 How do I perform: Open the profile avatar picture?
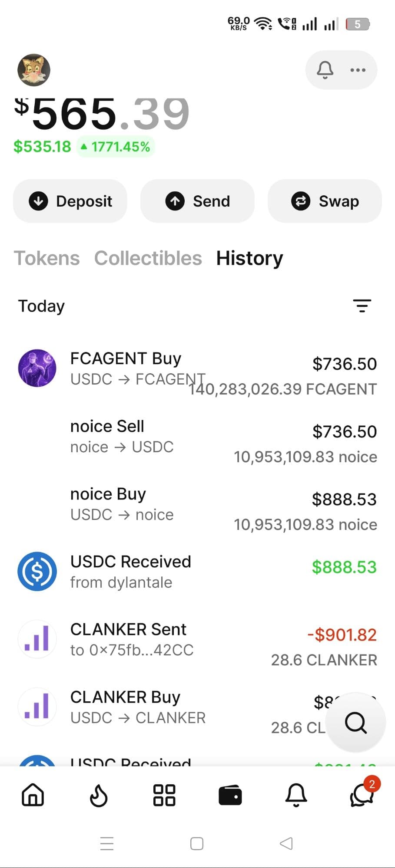pyautogui.click(x=34, y=70)
